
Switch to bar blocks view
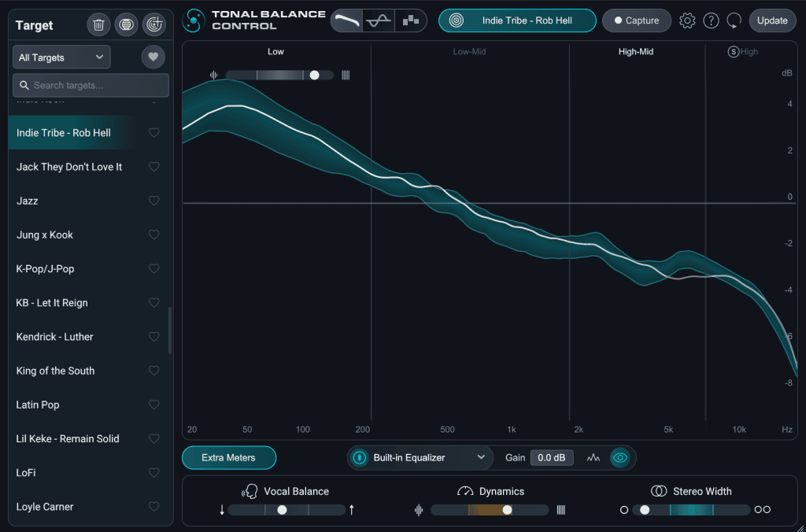point(411,20)
